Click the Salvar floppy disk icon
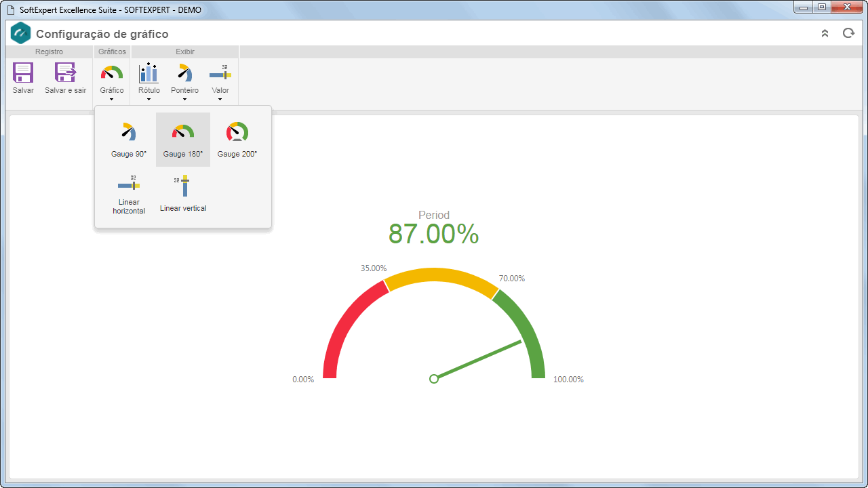Screen dimensions: 868x488 pos(23,73)
